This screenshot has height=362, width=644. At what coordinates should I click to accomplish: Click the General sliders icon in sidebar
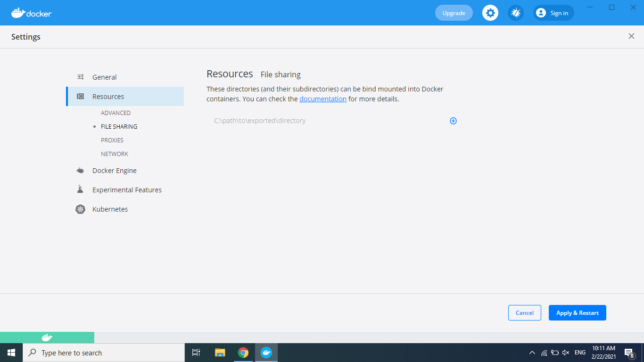coord(80,77)
